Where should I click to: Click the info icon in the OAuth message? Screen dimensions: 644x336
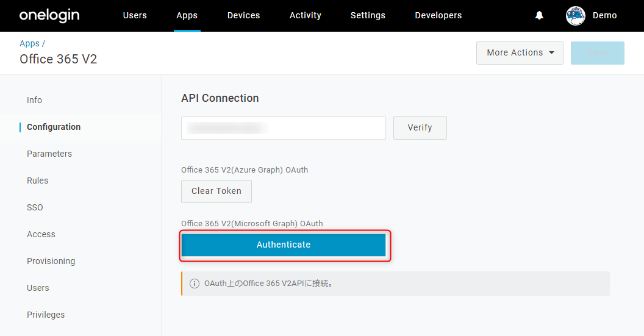click(195, 284)
